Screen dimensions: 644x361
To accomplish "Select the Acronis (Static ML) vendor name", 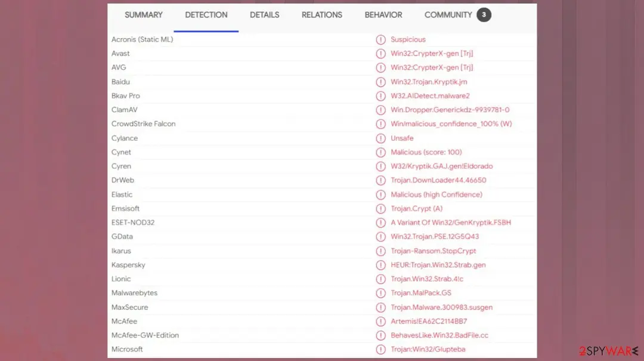I will 142,39.
